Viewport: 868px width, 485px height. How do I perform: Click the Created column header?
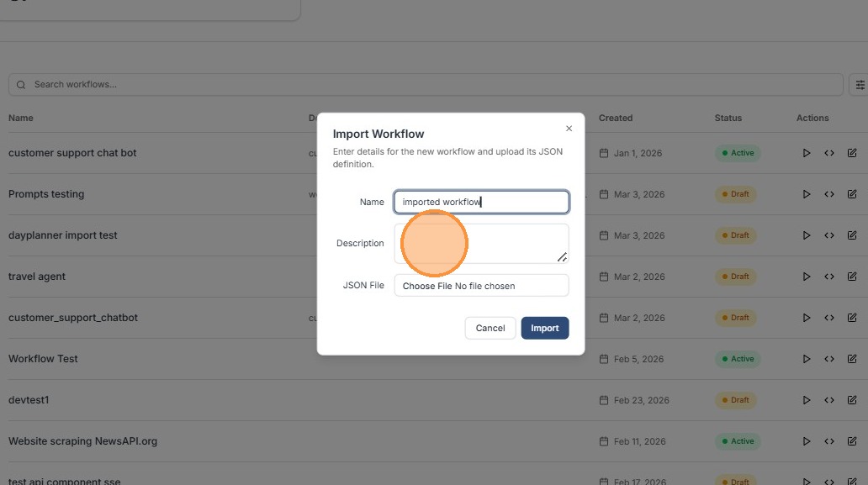click(616, 118)
